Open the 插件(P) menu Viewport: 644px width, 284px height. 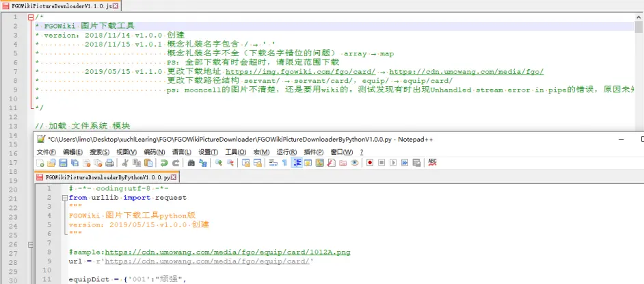point(314,152)
